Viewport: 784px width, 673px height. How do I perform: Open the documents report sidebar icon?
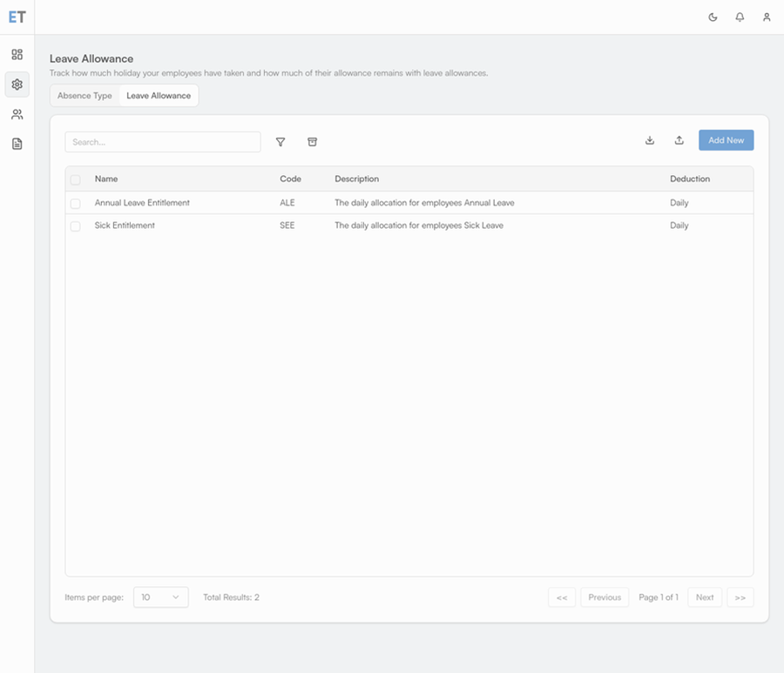coord(17,144)
